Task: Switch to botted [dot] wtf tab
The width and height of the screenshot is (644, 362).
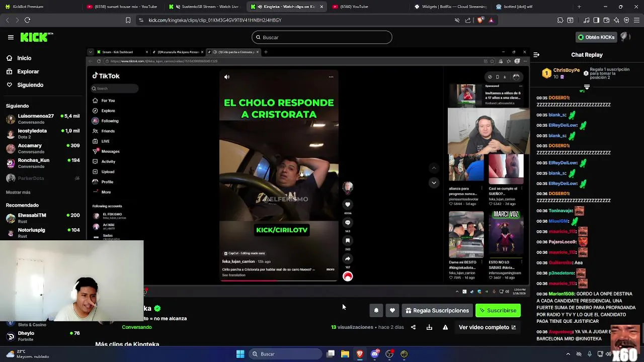Action: click(x=532, y=7)
